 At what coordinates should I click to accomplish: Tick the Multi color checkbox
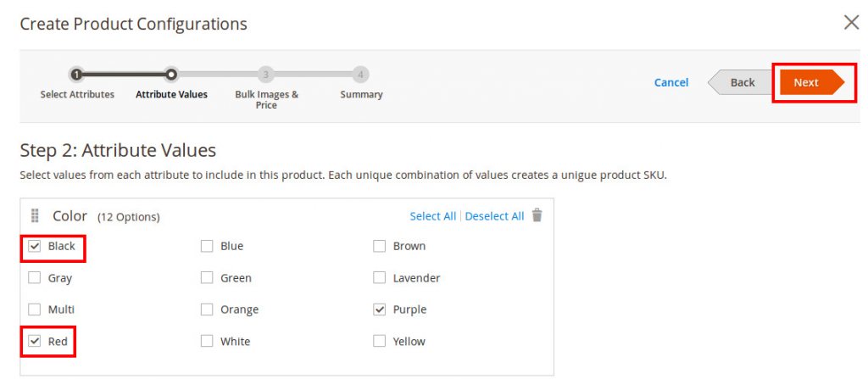point(35,309)
